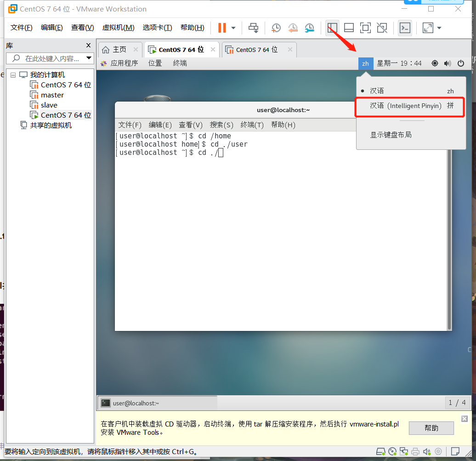476x461 pixels.
Task: Open the 虚拟机(M) menu
Action: 118,28
